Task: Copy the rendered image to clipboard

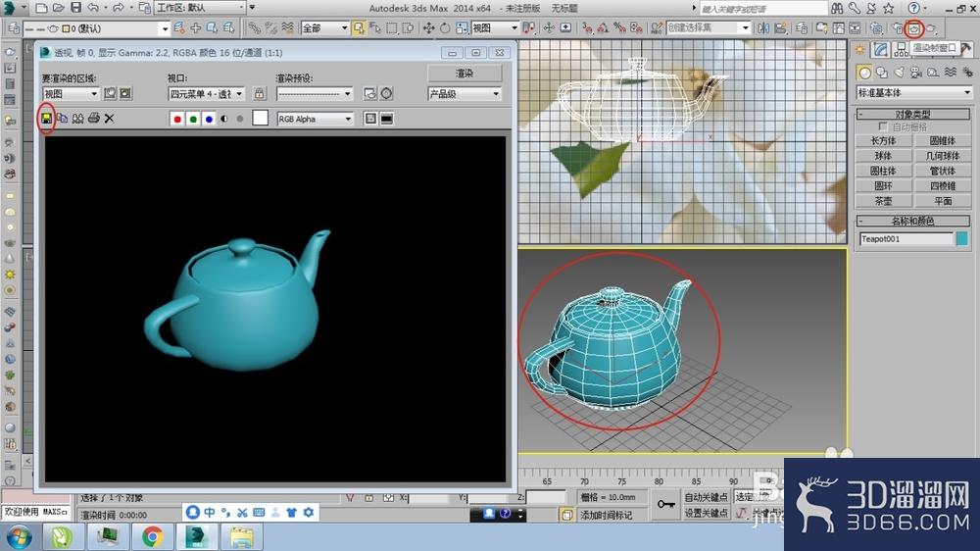Action: click(62, 119)
